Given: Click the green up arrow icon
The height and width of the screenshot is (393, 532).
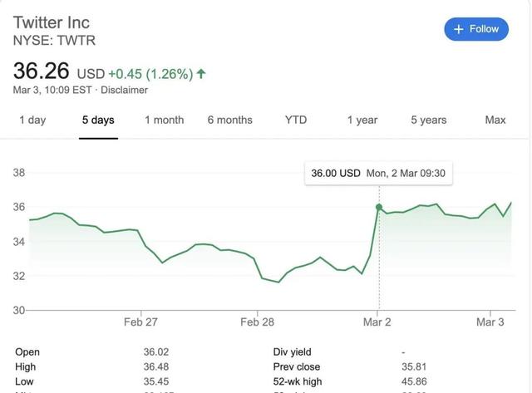Looking at the screenshot, I should click(201, 74).
